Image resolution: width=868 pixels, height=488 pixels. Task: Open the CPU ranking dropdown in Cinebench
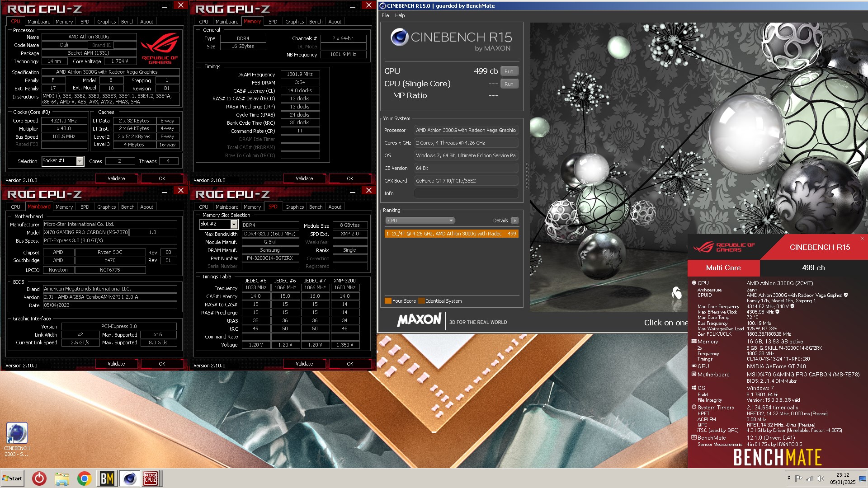(420, 221)
